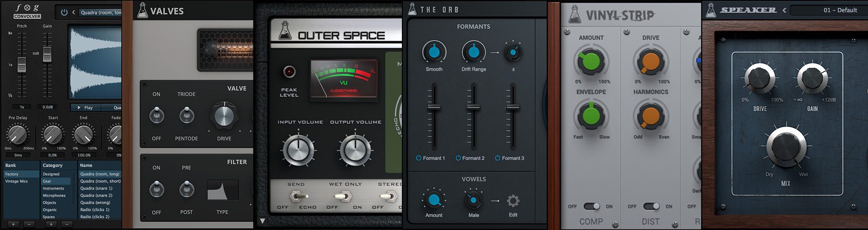
Task: Click the Name column header
Action: pyautogui.click(x=100, y=165)
